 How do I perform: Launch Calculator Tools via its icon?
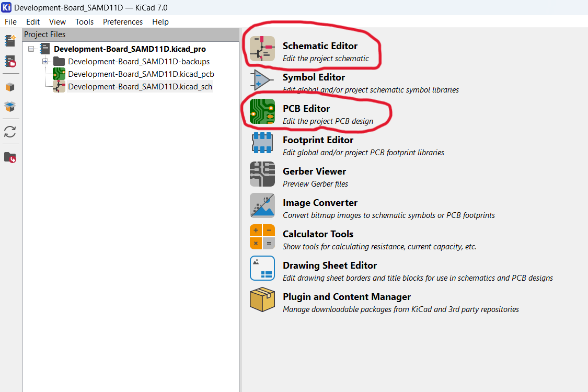coord(262,237)
